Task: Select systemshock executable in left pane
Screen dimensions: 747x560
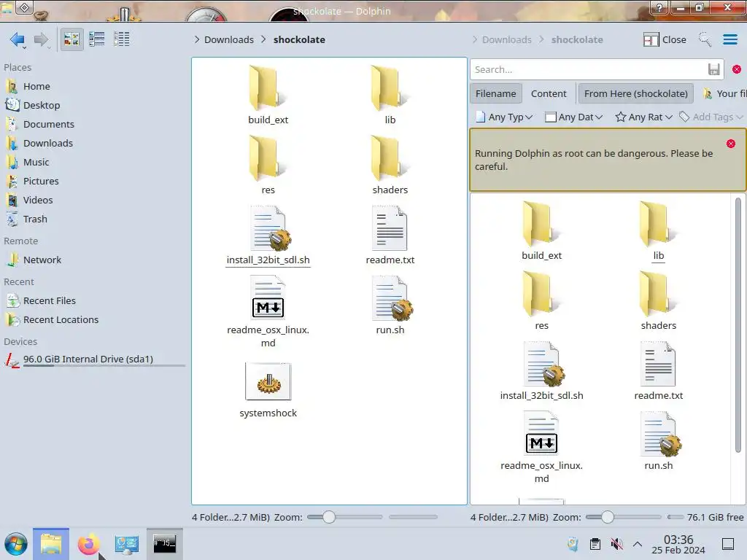Action: [x=268, y=391]
